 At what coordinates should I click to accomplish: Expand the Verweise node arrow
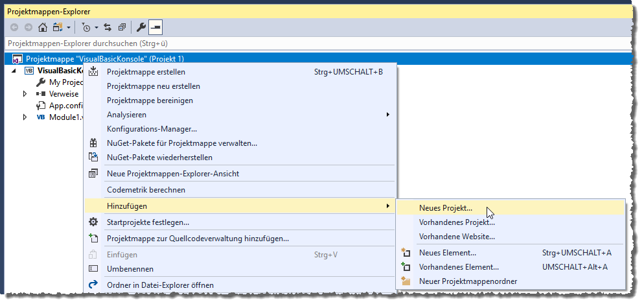[x=25, y=94]
